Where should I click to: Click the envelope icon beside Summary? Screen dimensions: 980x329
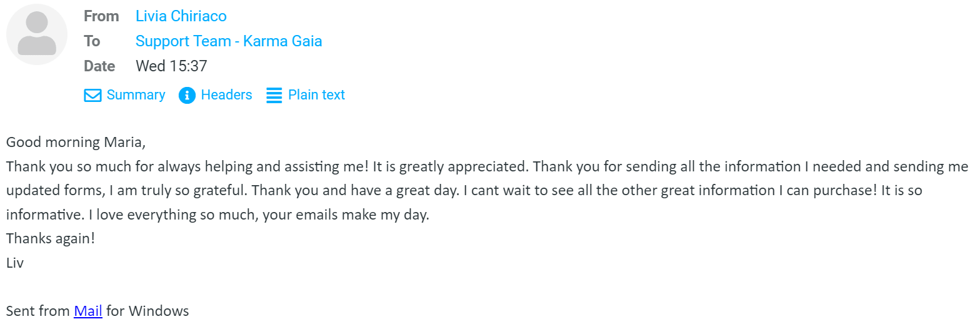point(92,95)
